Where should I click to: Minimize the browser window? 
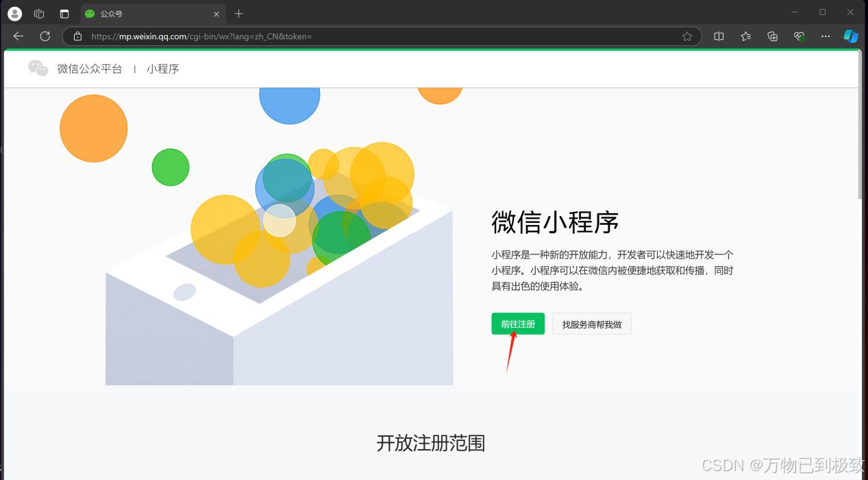795,12
